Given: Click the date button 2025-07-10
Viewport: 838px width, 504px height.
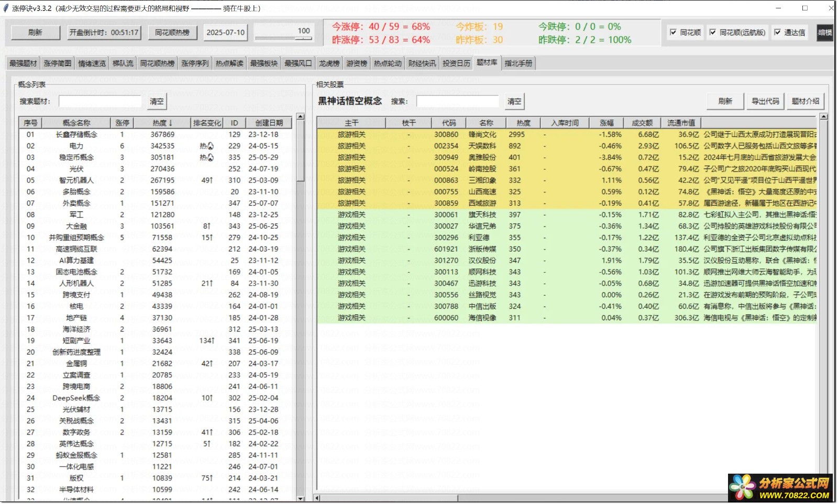Looking at the screenshot, I should click(225, 32).
